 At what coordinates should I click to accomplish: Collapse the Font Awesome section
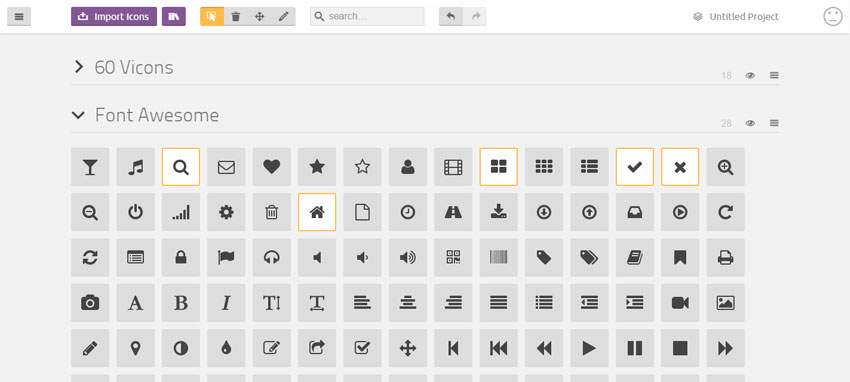click(79, 115)
